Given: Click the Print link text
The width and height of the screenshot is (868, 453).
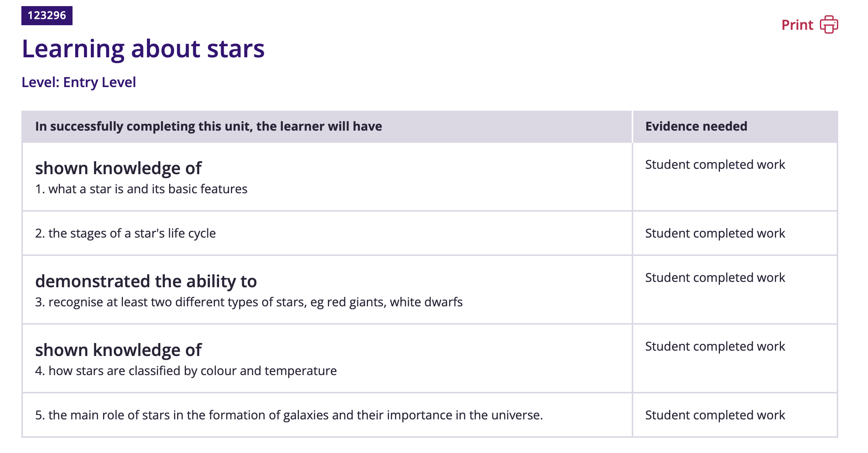Looking at the screenshot, I should [x=797, y=25].
